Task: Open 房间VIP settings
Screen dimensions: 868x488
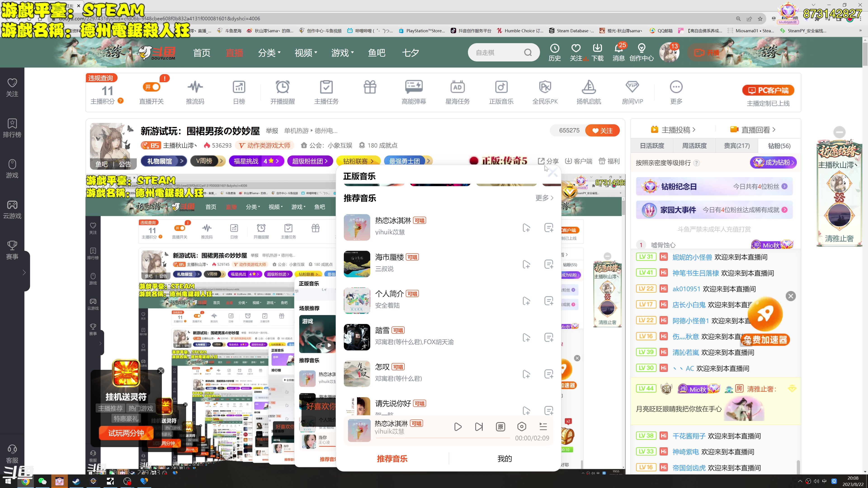Action: click(632, 92)
